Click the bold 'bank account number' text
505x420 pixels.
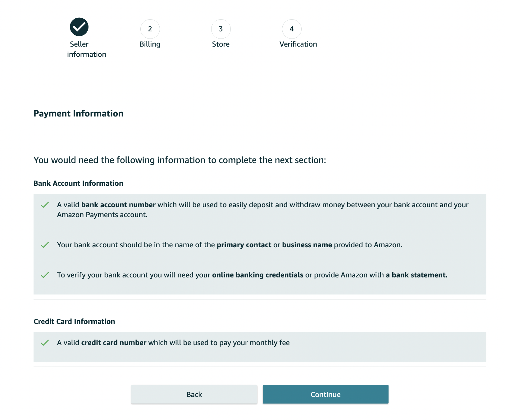point(118,205)
